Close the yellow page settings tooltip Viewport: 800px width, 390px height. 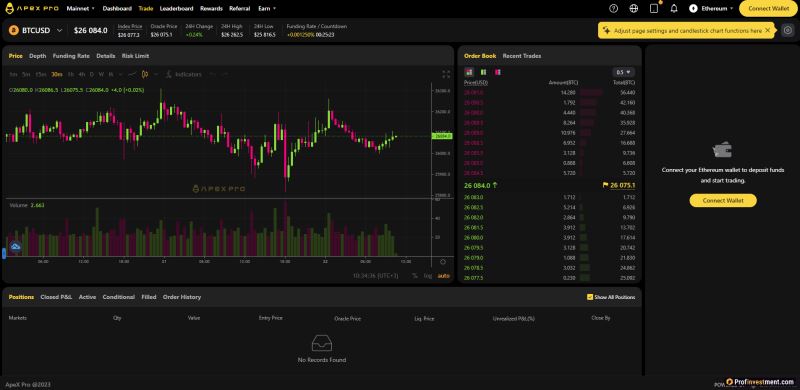click(x=767, y=30)
